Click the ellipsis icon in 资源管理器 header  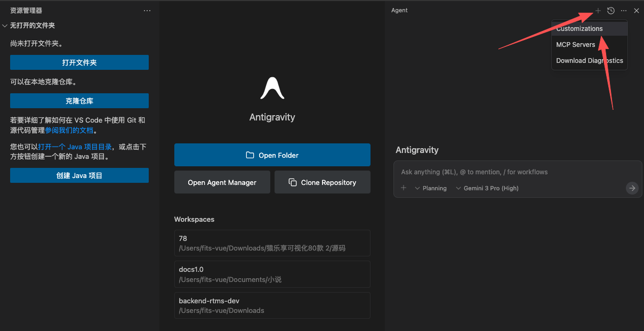pos(147,10)
